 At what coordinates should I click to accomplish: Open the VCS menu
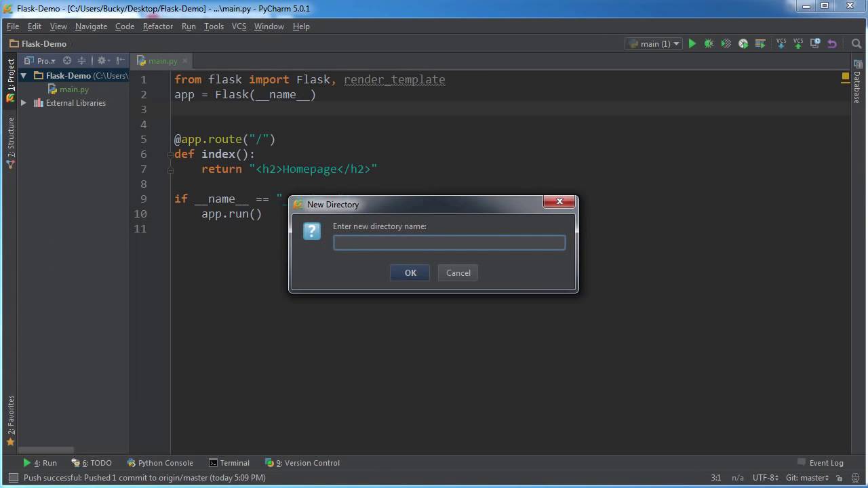pyautogui.click(x=239, y=26)
